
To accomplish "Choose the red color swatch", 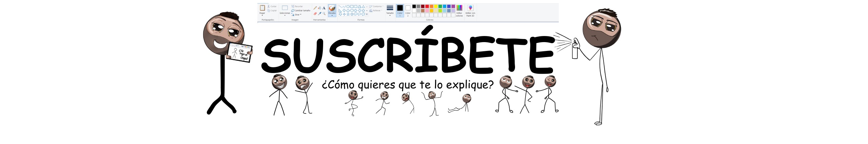I will coord(427,6).
